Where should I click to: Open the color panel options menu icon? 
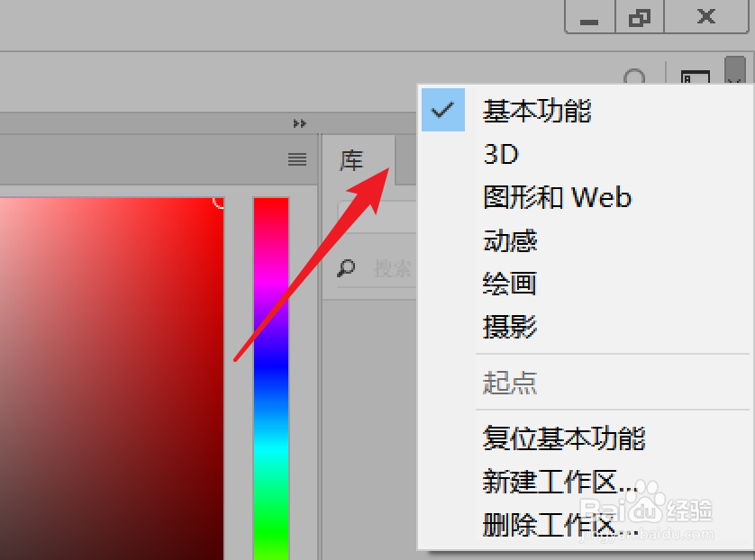pos(297,159)
